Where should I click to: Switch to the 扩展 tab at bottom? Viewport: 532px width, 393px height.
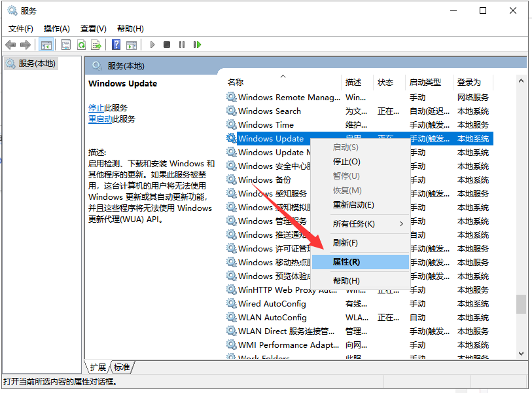pyautogui.click(x=99, y=367)
